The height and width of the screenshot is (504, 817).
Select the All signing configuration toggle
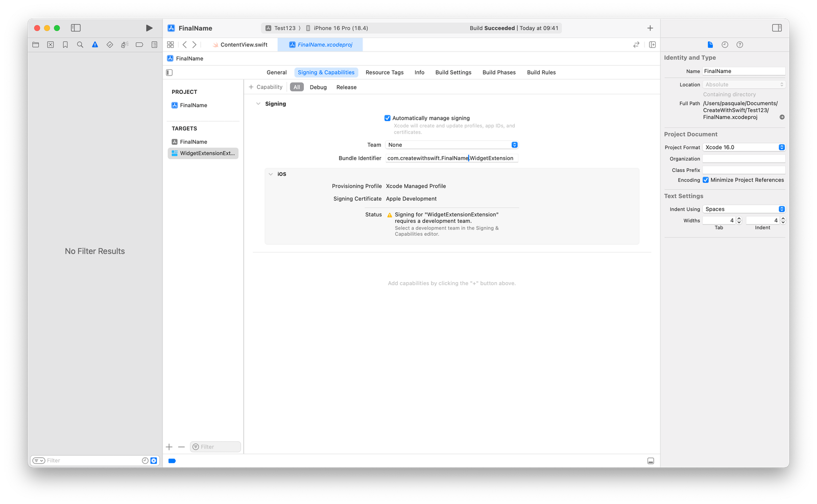pos(297,87)
